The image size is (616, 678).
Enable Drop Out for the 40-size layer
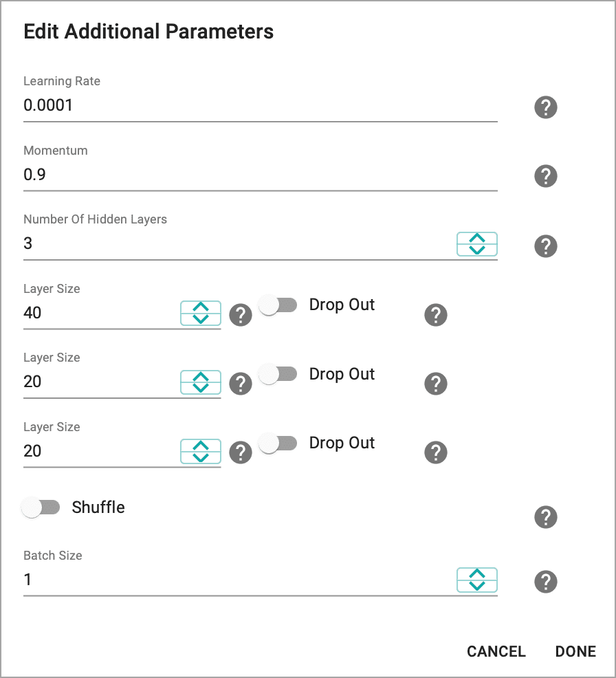coord(278,305)
